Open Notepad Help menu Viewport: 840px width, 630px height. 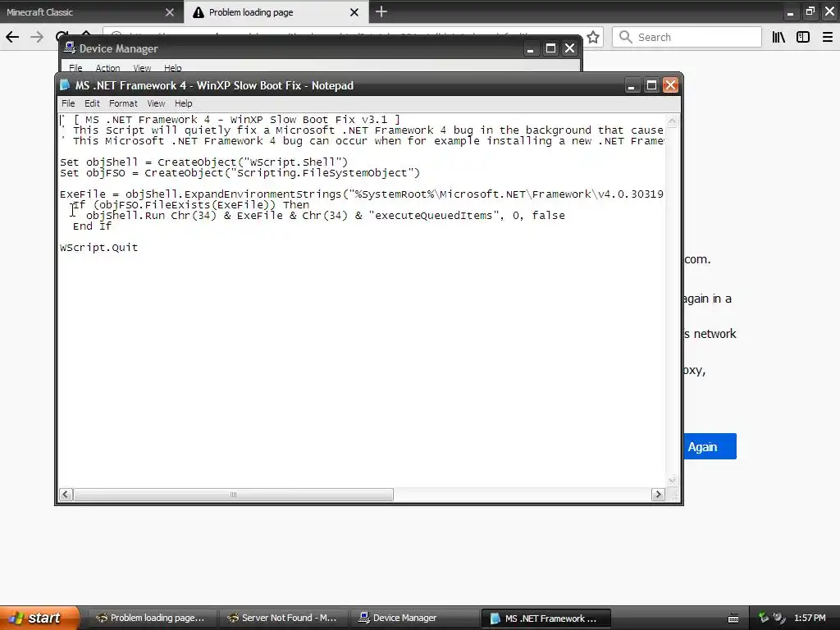(183, 103)
